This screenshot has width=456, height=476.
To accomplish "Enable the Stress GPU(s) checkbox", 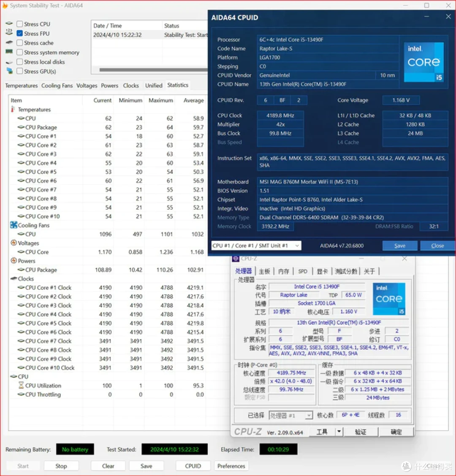I will 20,71.
